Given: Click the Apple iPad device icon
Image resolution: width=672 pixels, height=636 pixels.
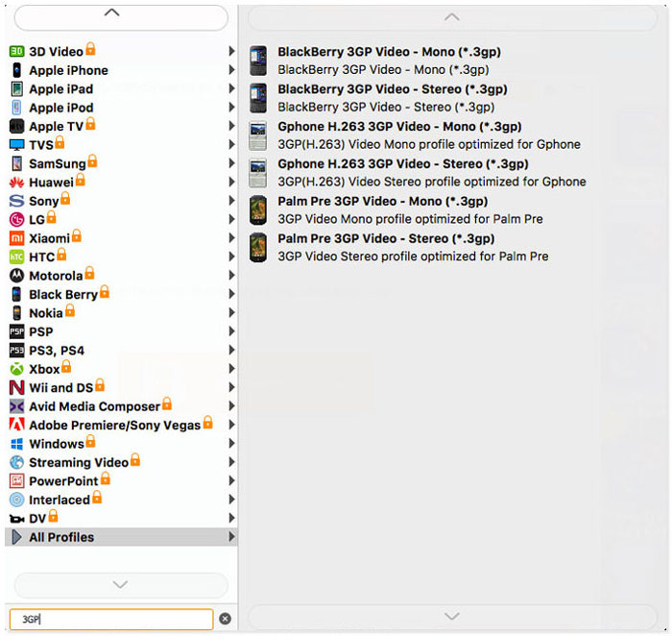Looking at the screenshot, I should 16,88.
